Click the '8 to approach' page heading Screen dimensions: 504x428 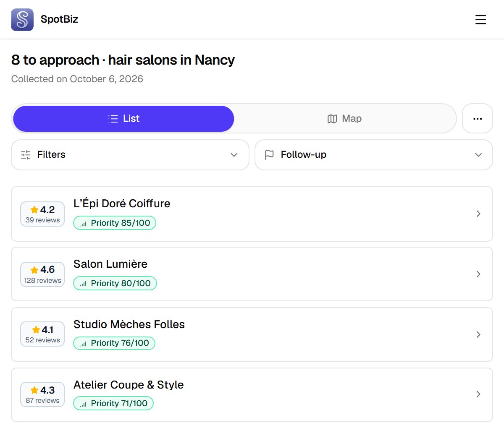tap(123, 60)
